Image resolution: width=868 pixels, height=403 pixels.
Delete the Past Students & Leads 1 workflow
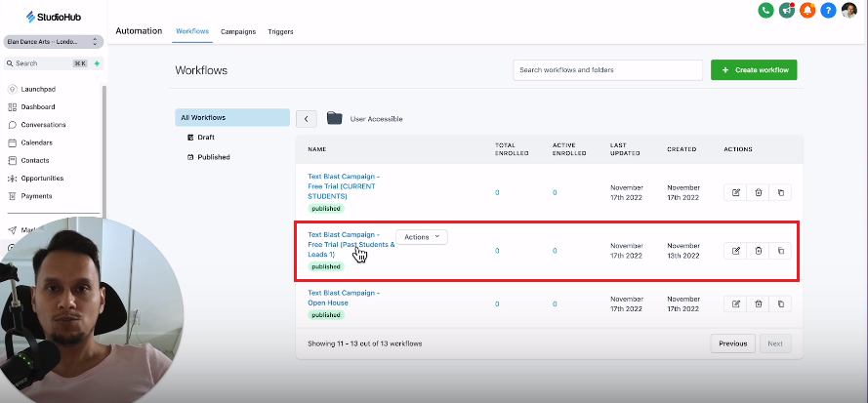[758, 251]
